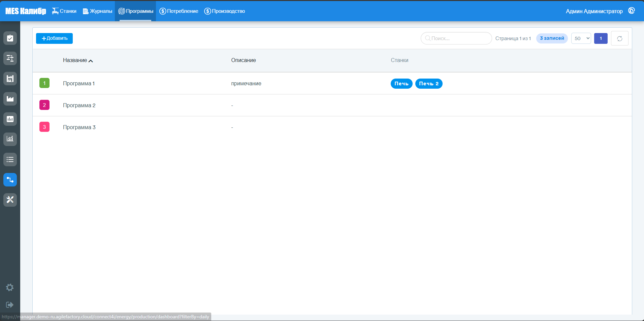
Task: Click the magenta number 2 swatch
Action: point(44,105)
